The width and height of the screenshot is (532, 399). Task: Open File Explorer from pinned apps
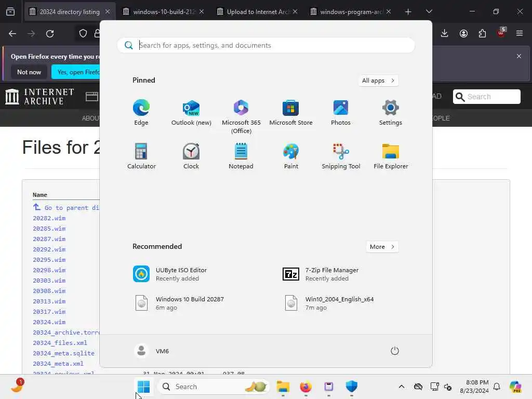tap(391, 156)
